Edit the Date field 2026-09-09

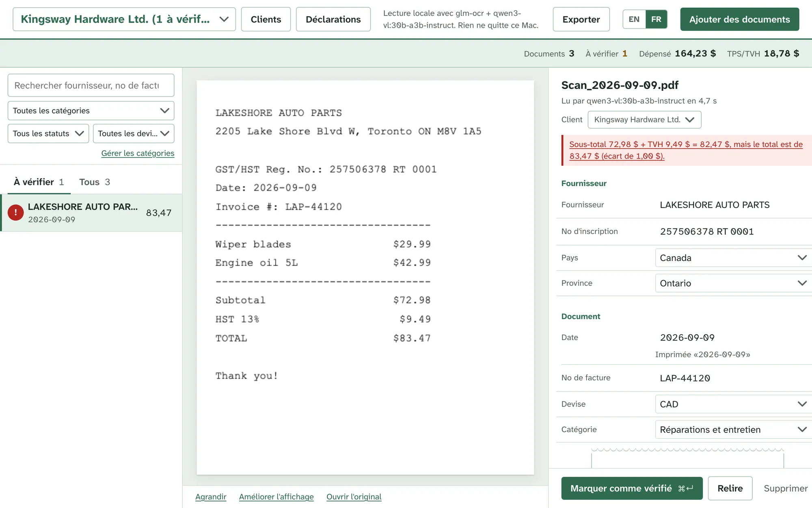733,337
